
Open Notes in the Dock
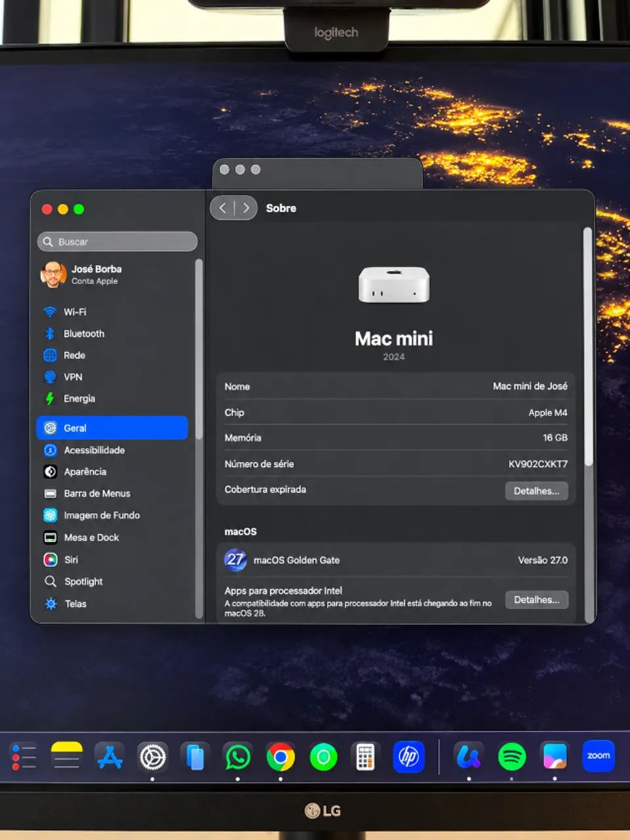tap(67, 757)
